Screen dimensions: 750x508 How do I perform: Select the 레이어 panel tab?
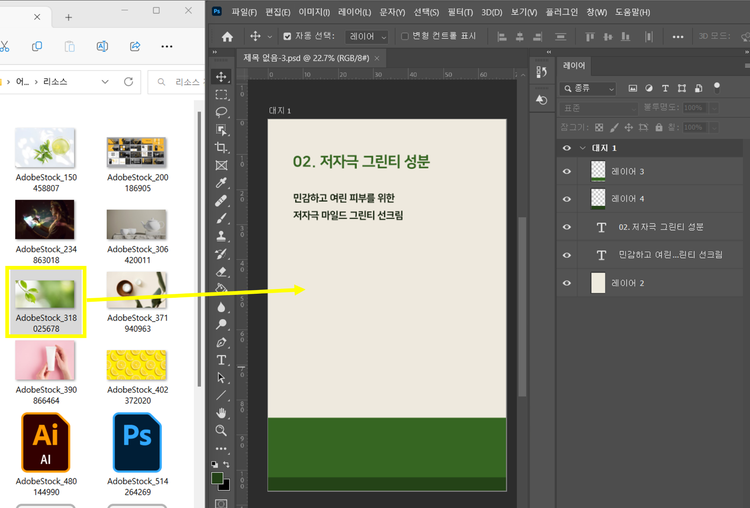click(574, 66)
